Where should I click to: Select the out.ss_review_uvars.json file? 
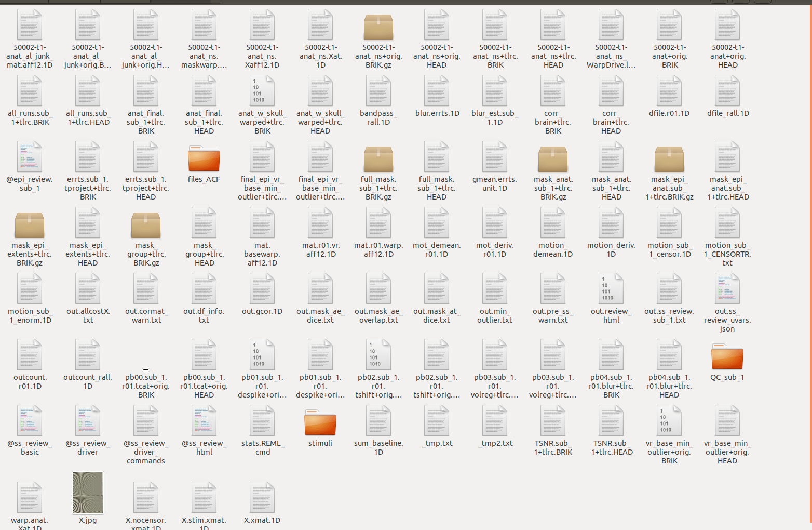point(727,288)
